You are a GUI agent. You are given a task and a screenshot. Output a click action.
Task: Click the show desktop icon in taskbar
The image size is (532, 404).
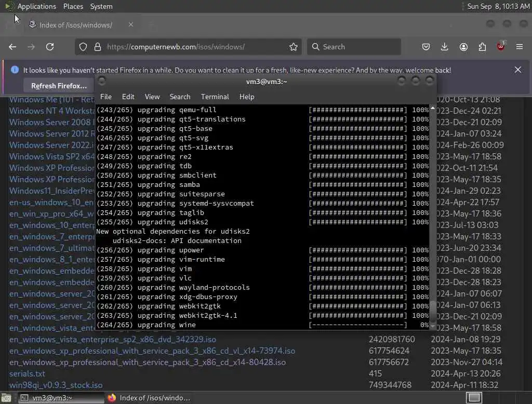(x=6, y=398)
